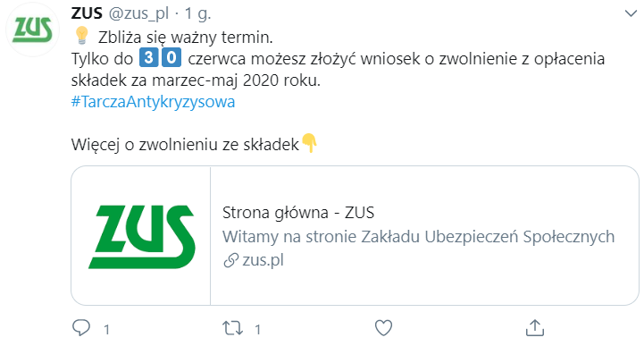Click the blue keycap 3 emoji

tap(148, 57)
